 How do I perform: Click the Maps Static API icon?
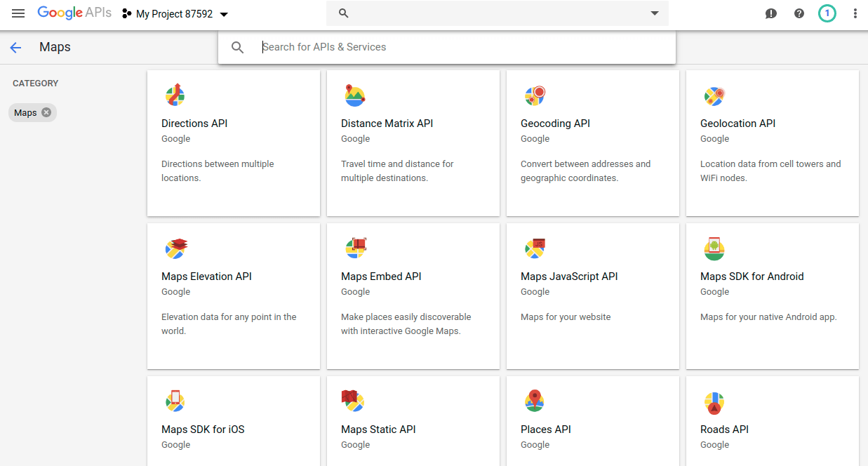point(354,401)
